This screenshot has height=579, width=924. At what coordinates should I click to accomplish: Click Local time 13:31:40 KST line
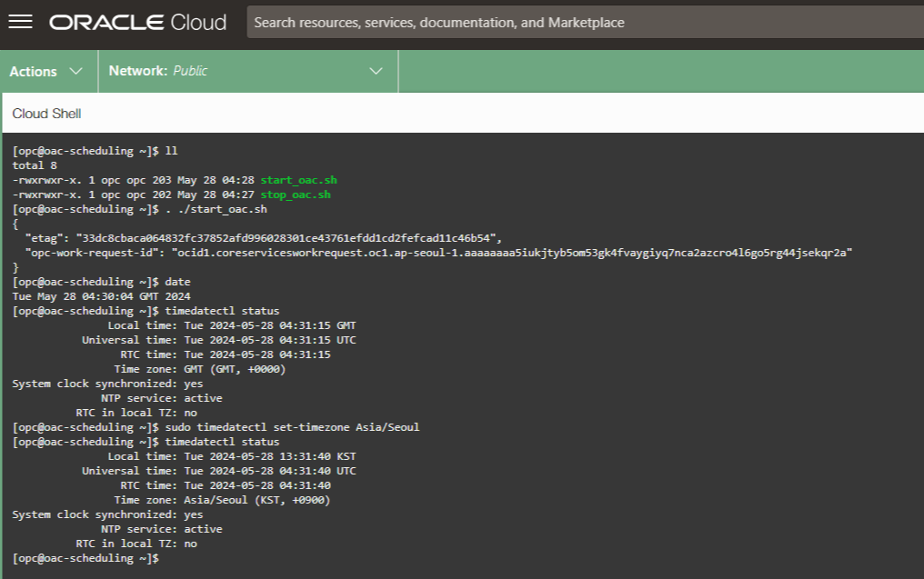[x=232, y=456]
